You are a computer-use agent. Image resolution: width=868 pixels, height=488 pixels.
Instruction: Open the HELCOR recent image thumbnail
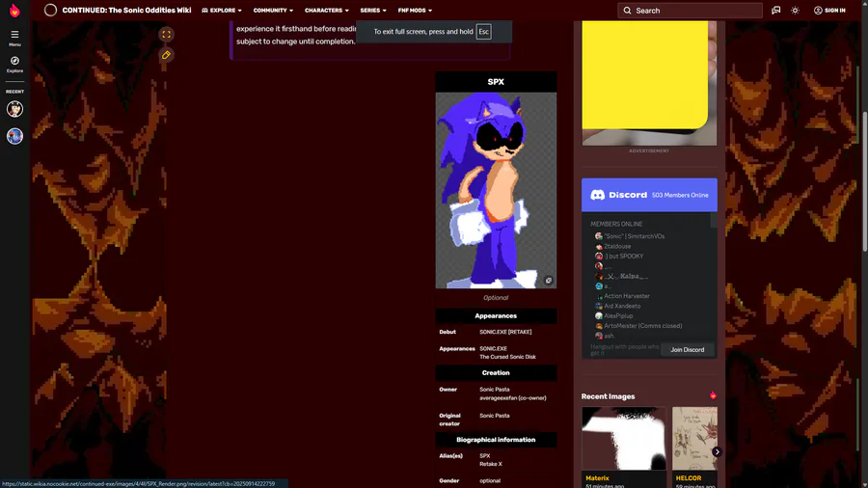click(x=694, y=439)
